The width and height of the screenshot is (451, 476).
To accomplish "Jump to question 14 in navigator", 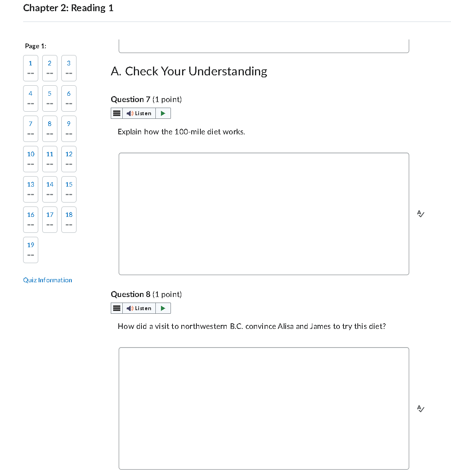I will coord(50,189).
